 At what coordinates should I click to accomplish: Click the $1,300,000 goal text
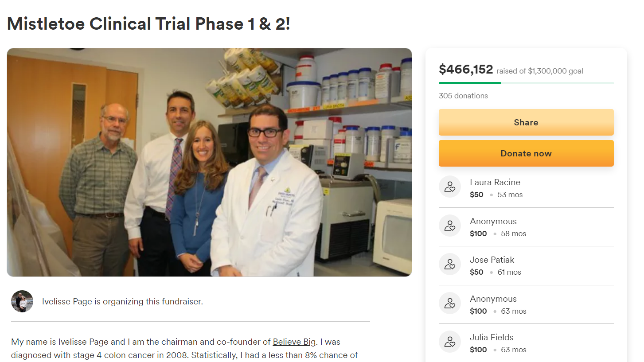coord(555,71)
